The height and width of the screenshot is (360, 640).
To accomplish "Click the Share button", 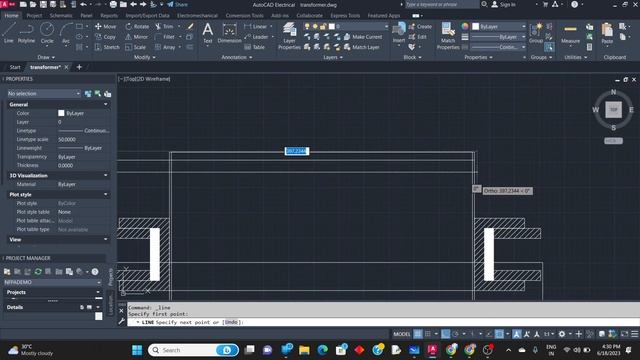I will [178, 4].
